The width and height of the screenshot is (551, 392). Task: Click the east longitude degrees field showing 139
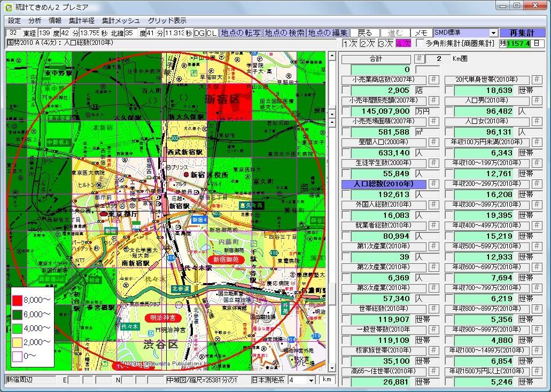point(45,33)
